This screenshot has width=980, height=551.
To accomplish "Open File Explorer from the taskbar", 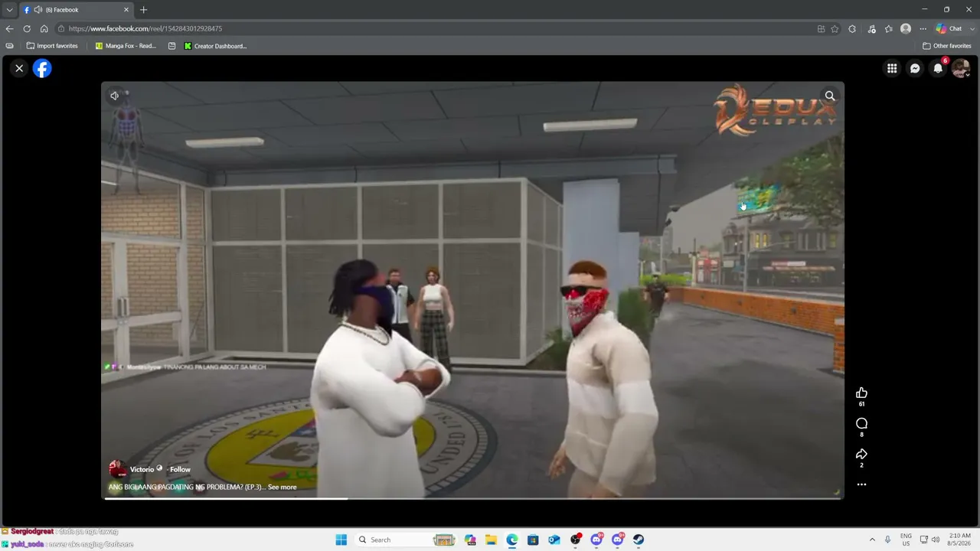I will (x=491, y=540).
